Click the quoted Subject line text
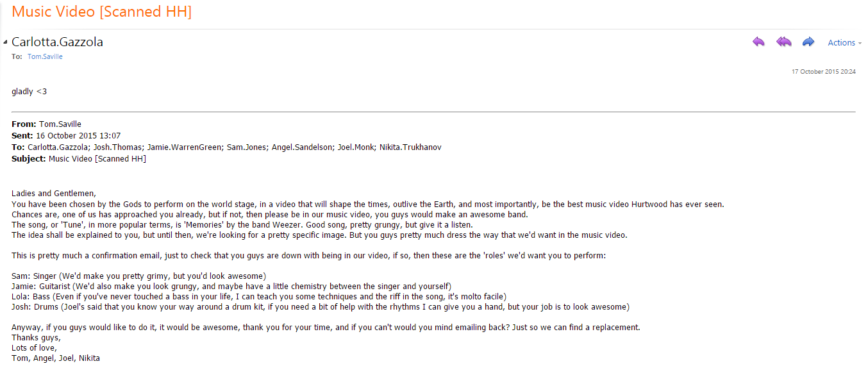This screenshot has width=868, height=375. pos(97,159)
